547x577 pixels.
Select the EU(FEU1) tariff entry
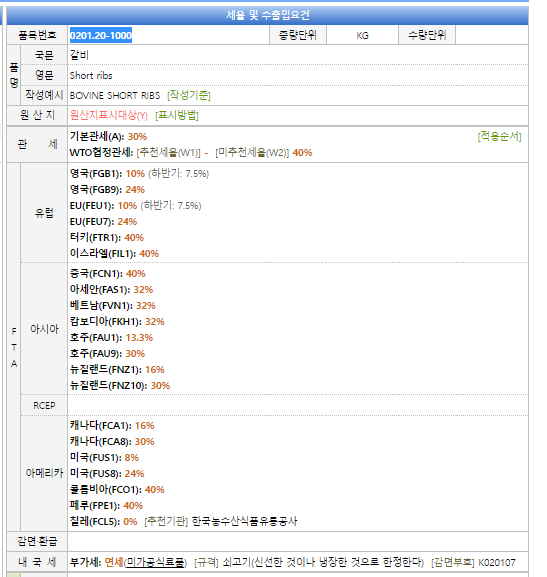pos(135,205)
